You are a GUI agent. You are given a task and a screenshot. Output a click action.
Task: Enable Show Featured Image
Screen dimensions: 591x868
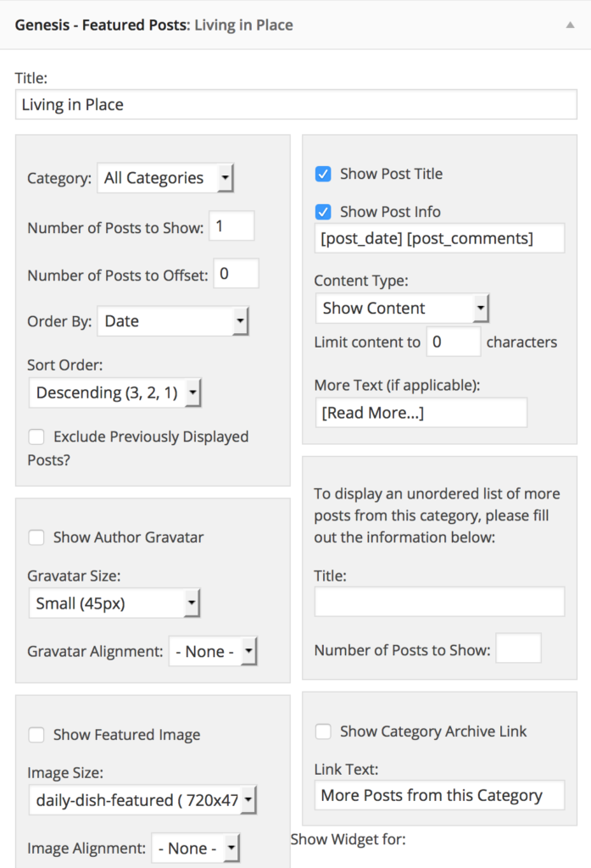pyautogui.click(x=36, y=735)
